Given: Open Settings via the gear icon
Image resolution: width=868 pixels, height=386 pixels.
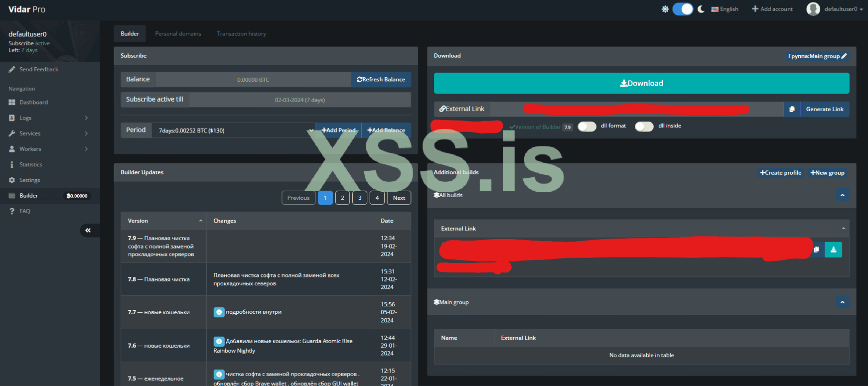Looking at the screenshot, I should click(12, 180).
